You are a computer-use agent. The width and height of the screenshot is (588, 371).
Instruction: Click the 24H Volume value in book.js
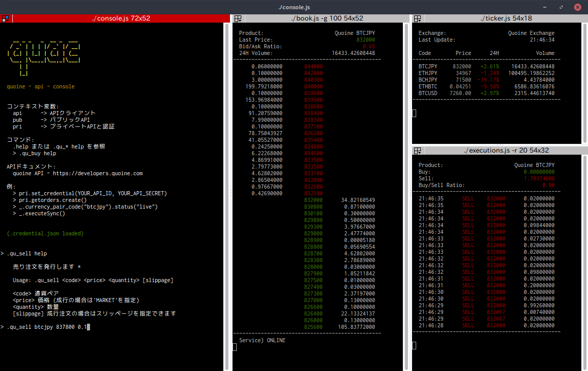pos(353,53)
